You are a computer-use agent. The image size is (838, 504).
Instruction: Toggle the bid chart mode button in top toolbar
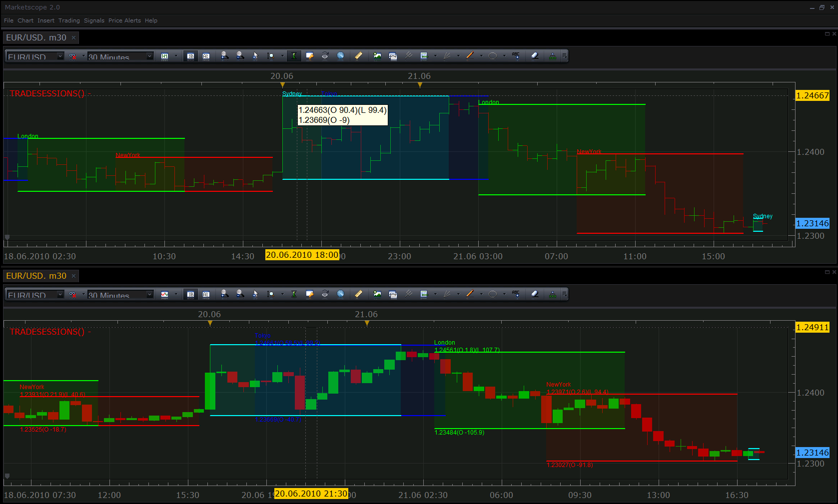point(190,56)
